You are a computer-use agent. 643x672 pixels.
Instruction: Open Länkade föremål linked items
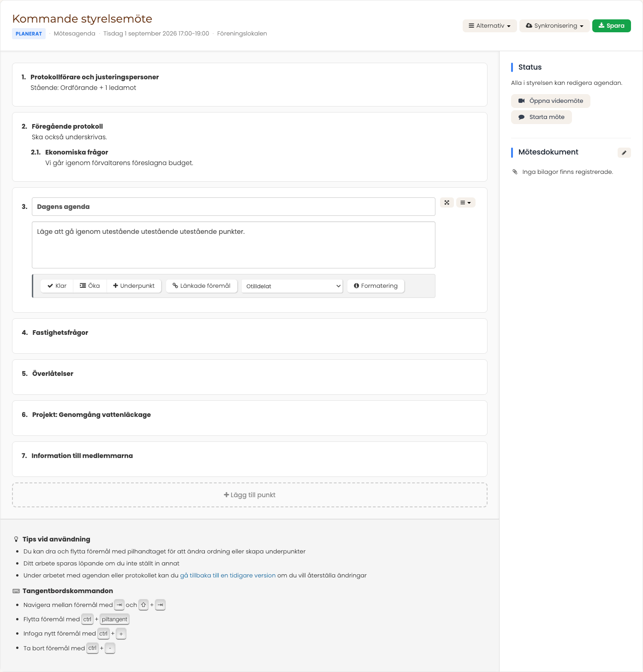tap(202, 286)
